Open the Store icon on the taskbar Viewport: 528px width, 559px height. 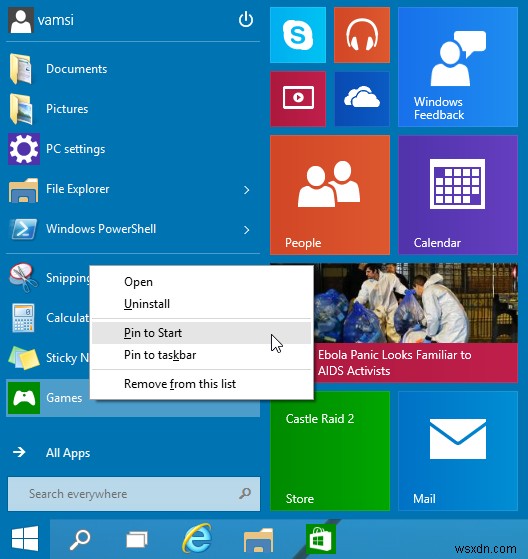point(321,539)
